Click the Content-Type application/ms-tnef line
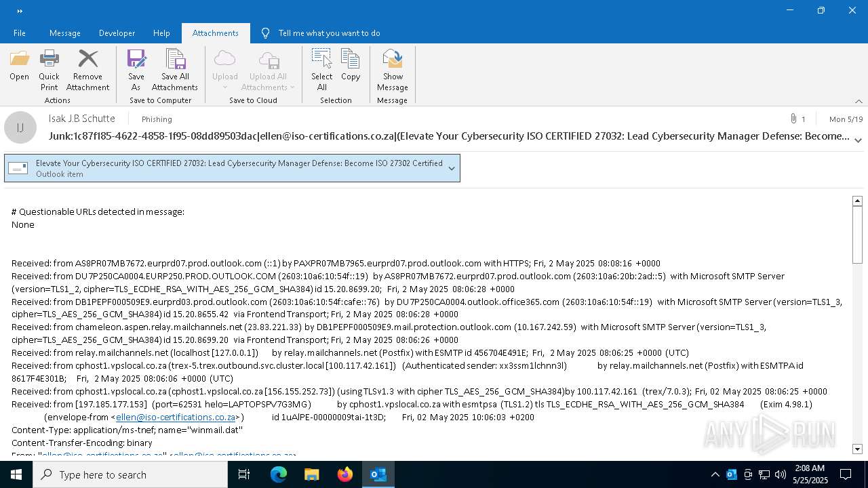 pos(127,430)
